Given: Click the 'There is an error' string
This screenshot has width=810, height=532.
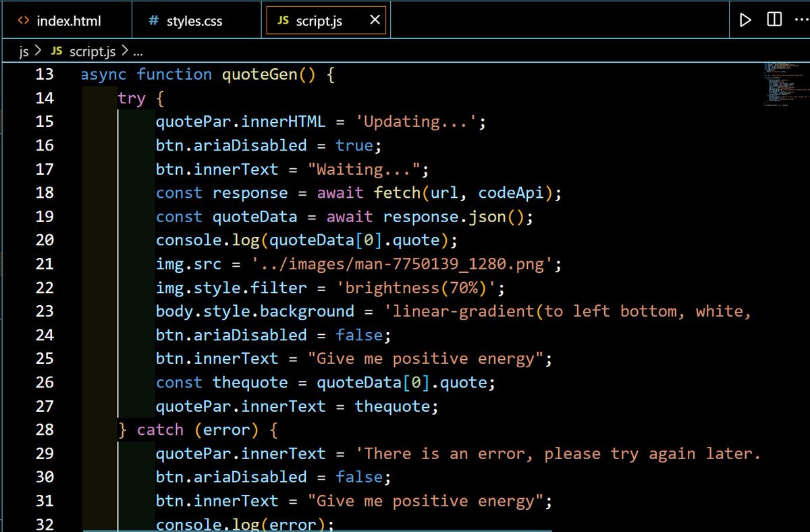Looking at the screenshot, I should tap(558, 453).
